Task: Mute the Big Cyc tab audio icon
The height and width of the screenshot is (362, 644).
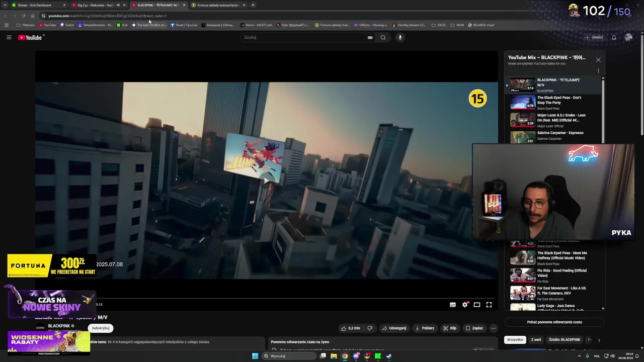Action: pos(118,5)
